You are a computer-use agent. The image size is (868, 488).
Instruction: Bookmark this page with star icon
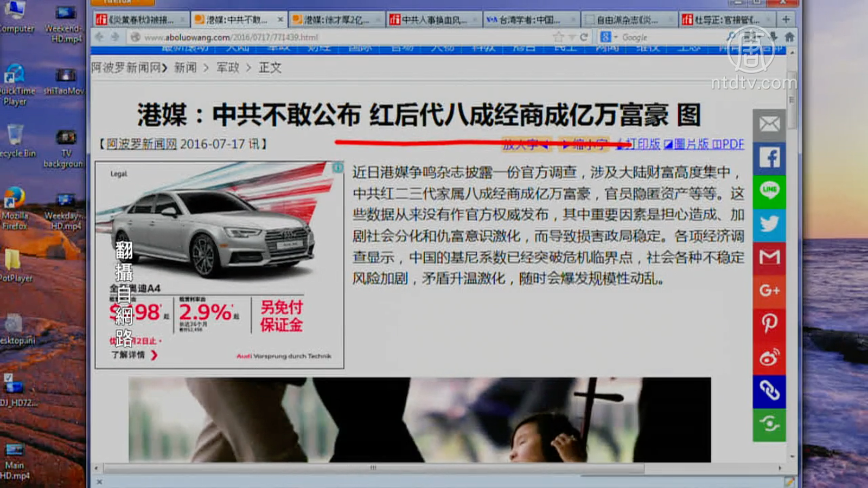(x=558, y=37)
